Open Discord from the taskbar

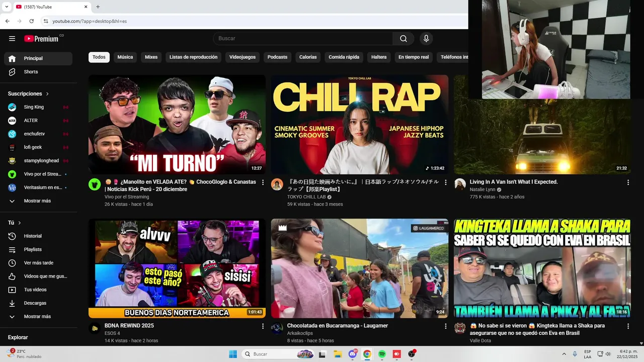coord(353,354)
